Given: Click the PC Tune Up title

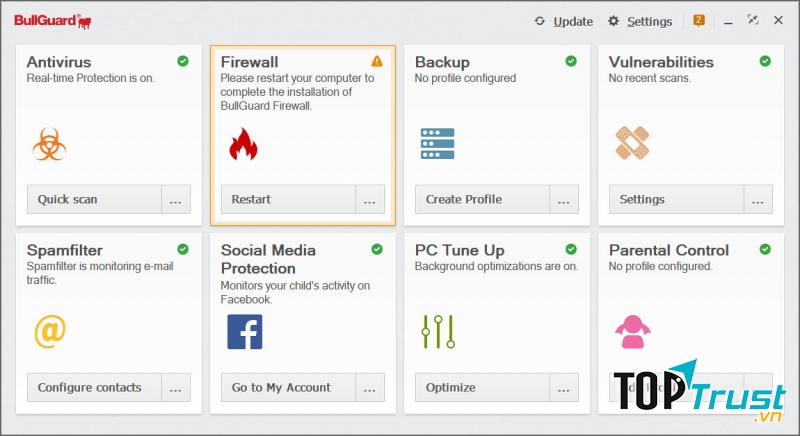Looking at the screenshot, I should (459, 250).
